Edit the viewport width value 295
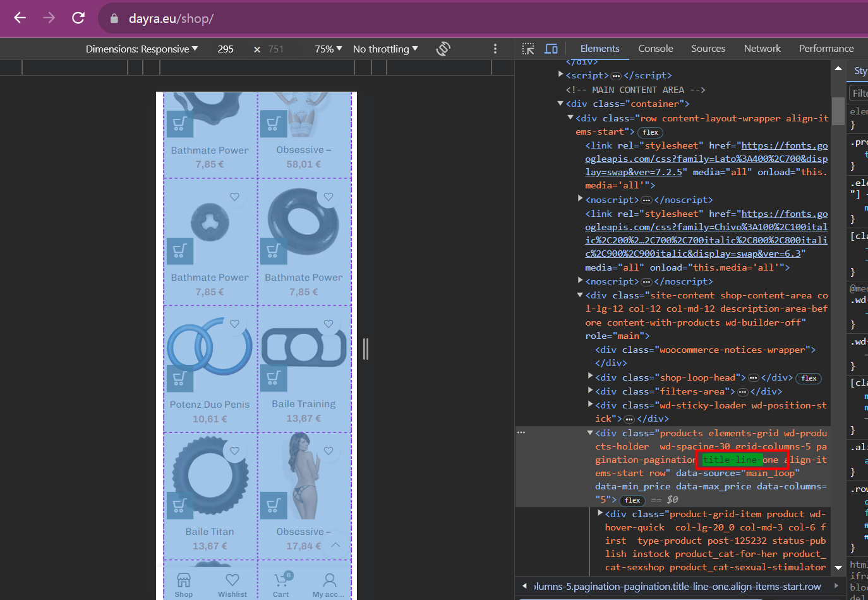 [226, 49]
